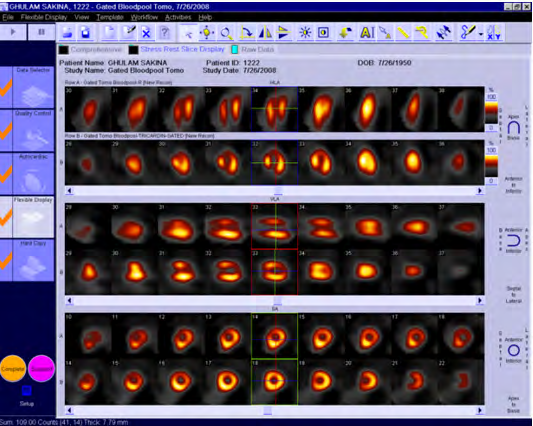Click the orange Complete button
Screen dimensions: 533x426
click(13, 369)
